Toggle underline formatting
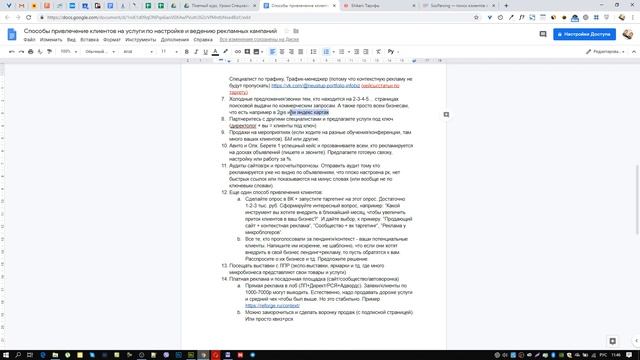 point(205,52)
